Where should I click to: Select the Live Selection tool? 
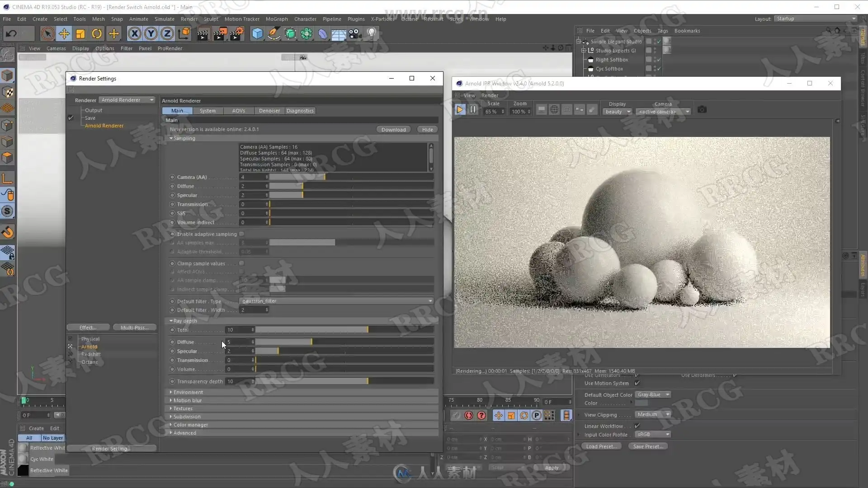coord(47,33)
